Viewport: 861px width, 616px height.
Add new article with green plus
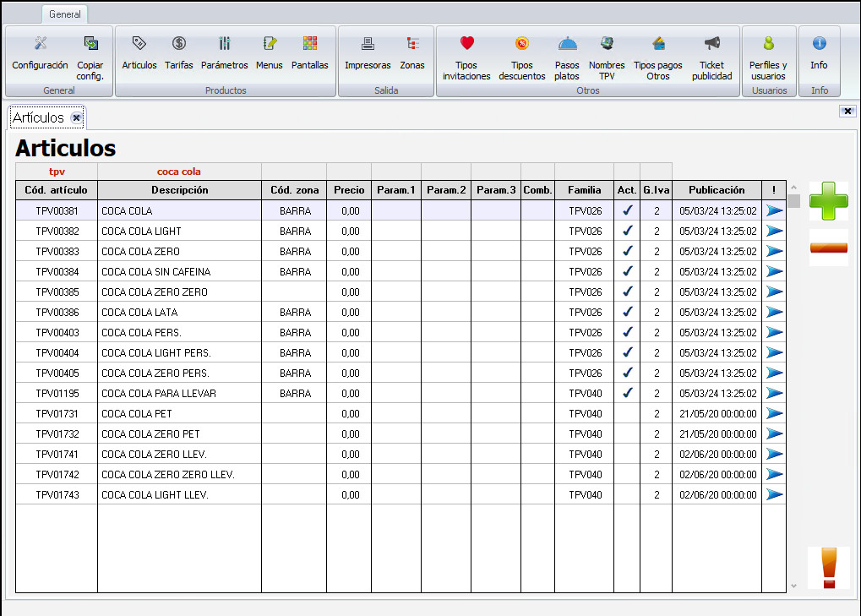pos(829,201)
